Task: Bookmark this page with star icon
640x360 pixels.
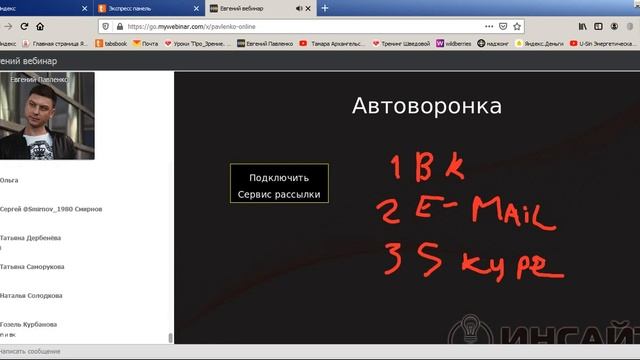Action: [x=517, y=27]
